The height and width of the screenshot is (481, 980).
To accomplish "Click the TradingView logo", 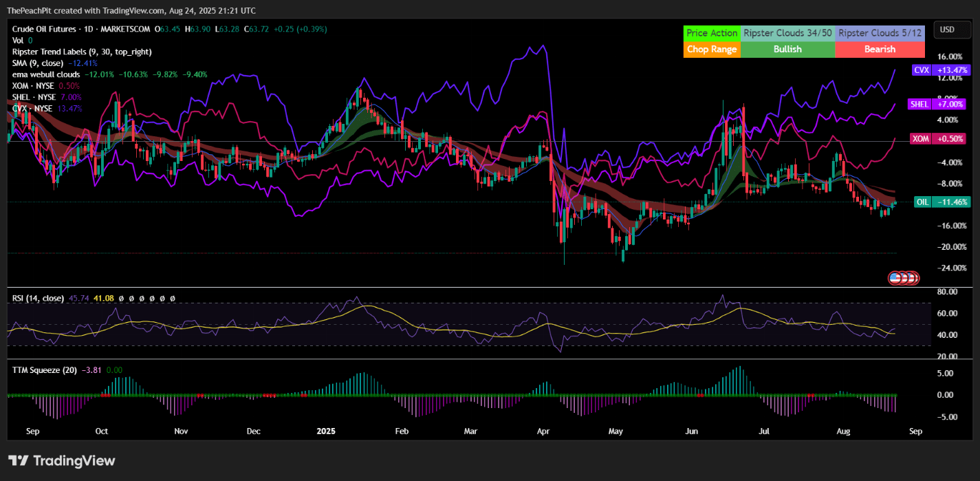I will (x=62, y=460).
